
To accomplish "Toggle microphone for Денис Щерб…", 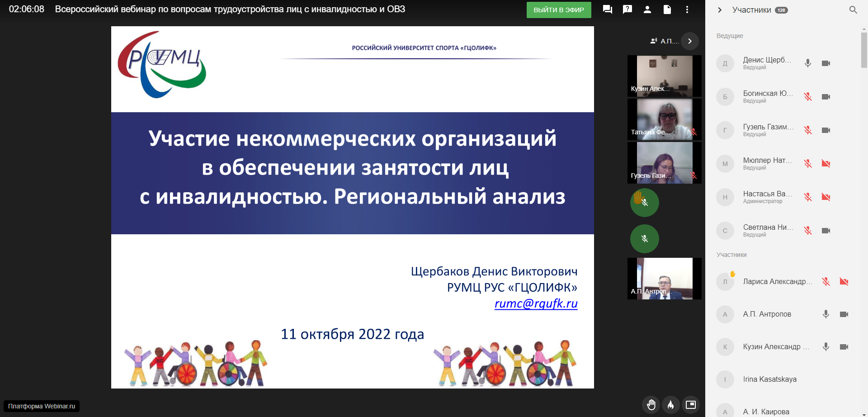I will (808, 63).
